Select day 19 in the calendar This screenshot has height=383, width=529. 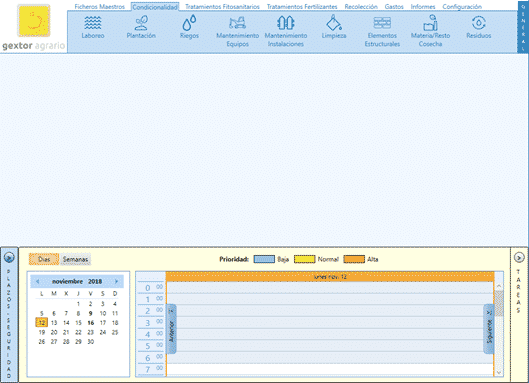(41, 332)
